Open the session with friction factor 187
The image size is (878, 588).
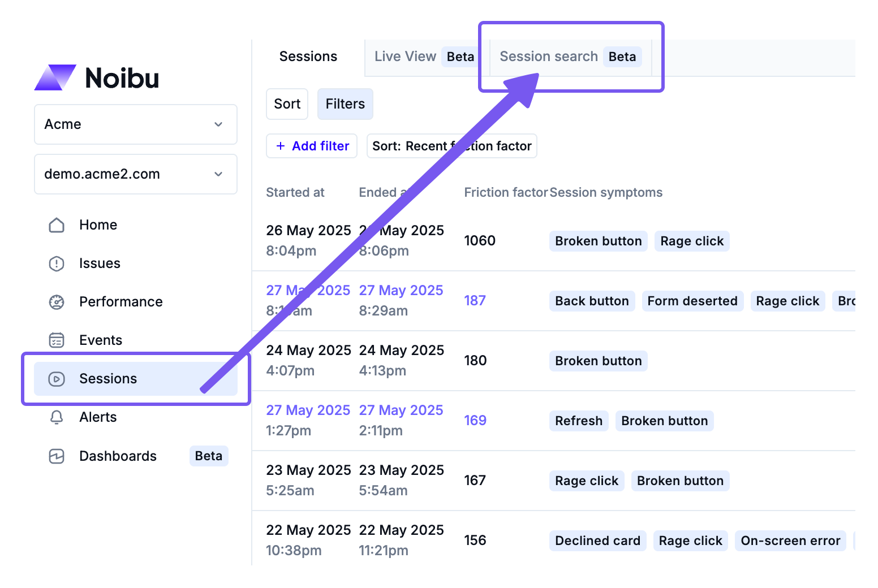coord(475,301)
